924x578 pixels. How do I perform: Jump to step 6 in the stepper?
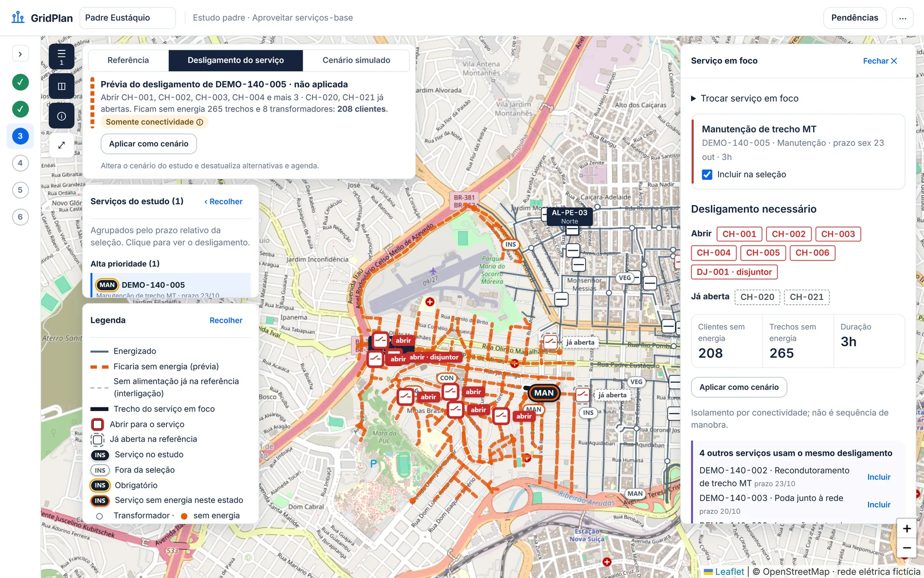coord(21,217)
